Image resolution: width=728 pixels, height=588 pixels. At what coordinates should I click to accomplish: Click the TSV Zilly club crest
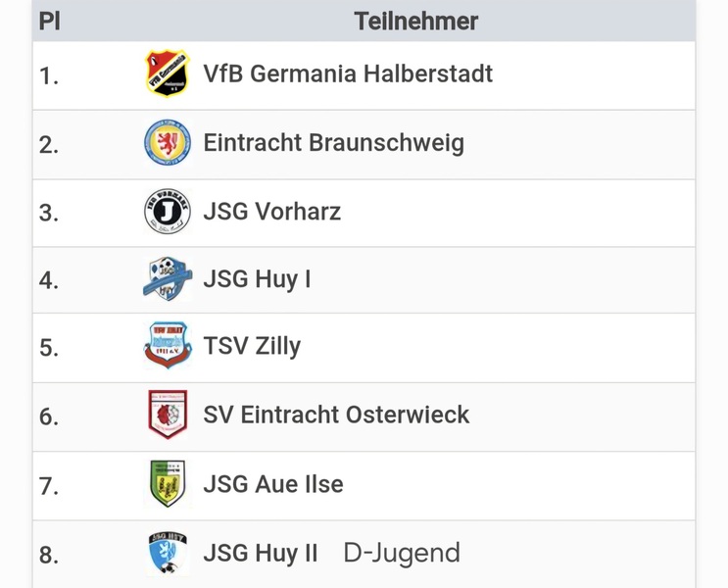point(167,346)
